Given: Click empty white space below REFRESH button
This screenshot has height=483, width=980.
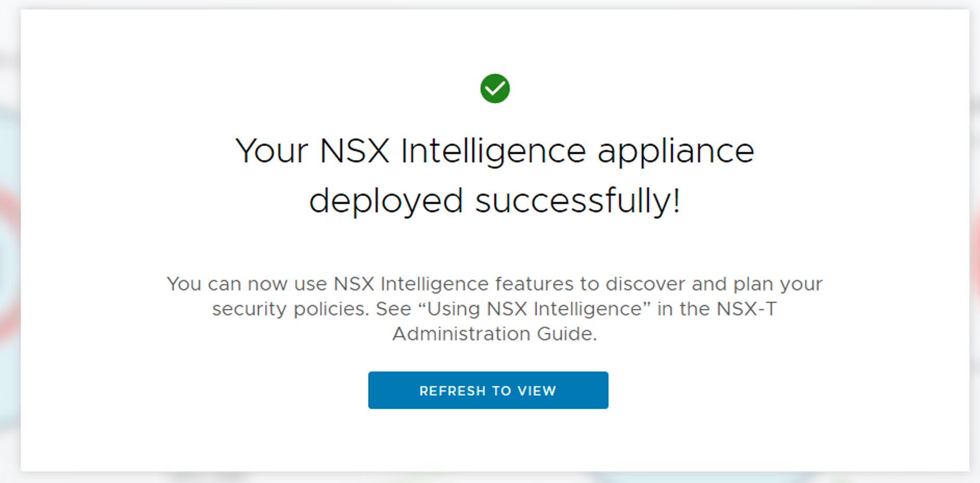Looking at the screenshot, I should coord(488,441).
